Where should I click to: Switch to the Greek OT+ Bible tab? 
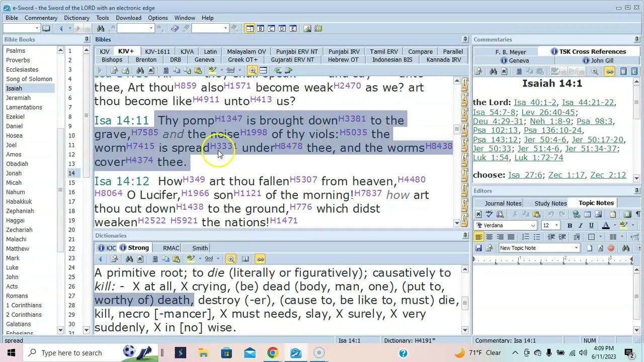[243, 59]
